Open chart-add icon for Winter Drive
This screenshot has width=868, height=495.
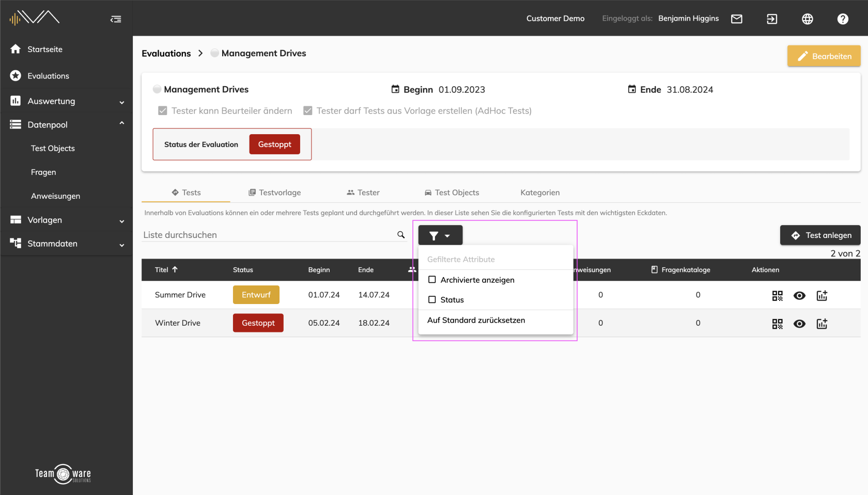[x=822, y=324]
